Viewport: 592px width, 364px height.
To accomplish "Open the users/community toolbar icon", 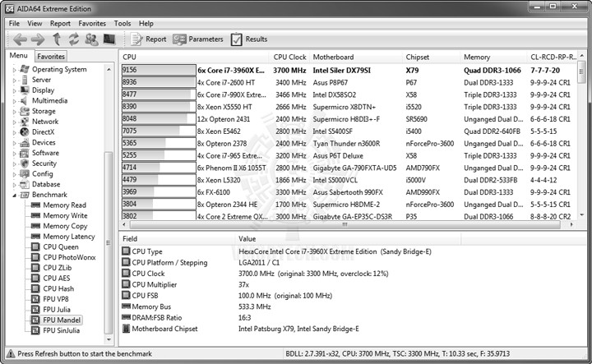I will [91, 39].
